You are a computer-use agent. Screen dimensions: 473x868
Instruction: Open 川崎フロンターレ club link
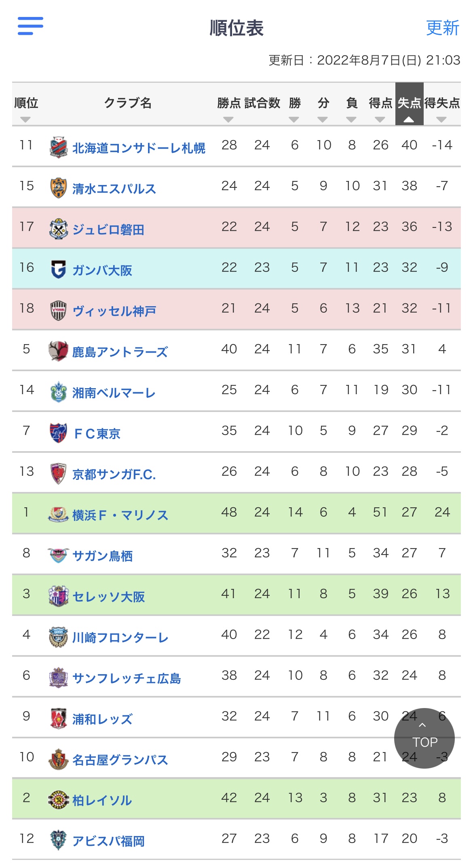(x=120, y=637)
